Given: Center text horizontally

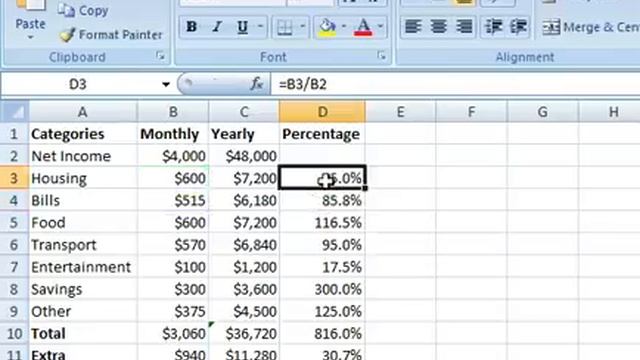Looking at the screenshot, I should click(x=438, y=27).
